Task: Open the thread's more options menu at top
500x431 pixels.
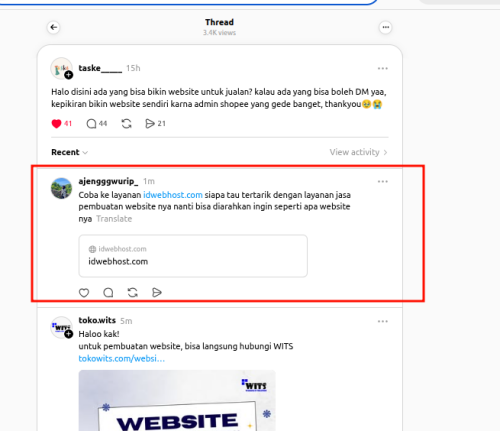Action: (386, 27)
